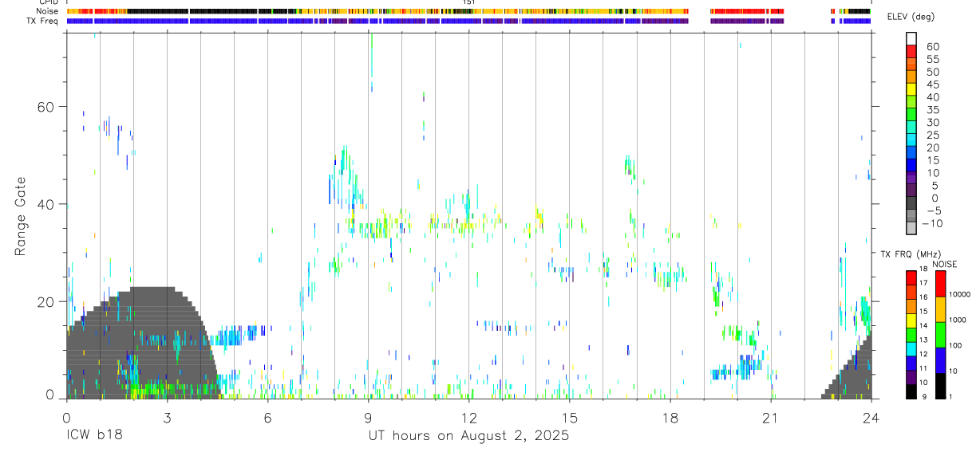Image resolution: width=980 pixels, height=452 pixels.
Task: Click the UT hours on August 2, 2025 title
Action: click(x=468, y=436)
